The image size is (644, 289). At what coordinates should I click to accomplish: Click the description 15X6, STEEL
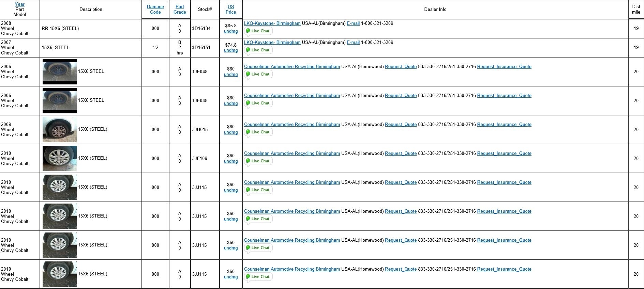56,48
